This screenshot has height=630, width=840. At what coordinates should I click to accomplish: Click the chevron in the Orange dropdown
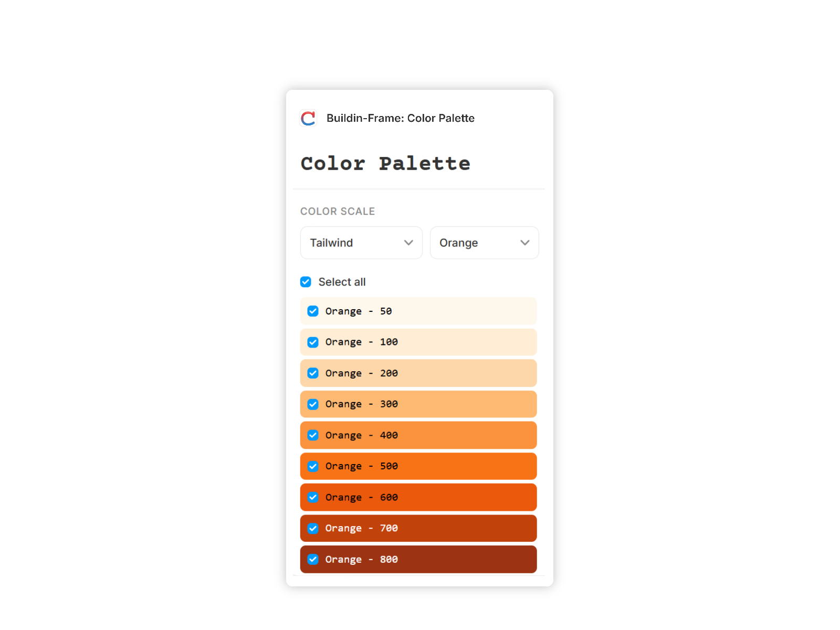tap(525, 243)
